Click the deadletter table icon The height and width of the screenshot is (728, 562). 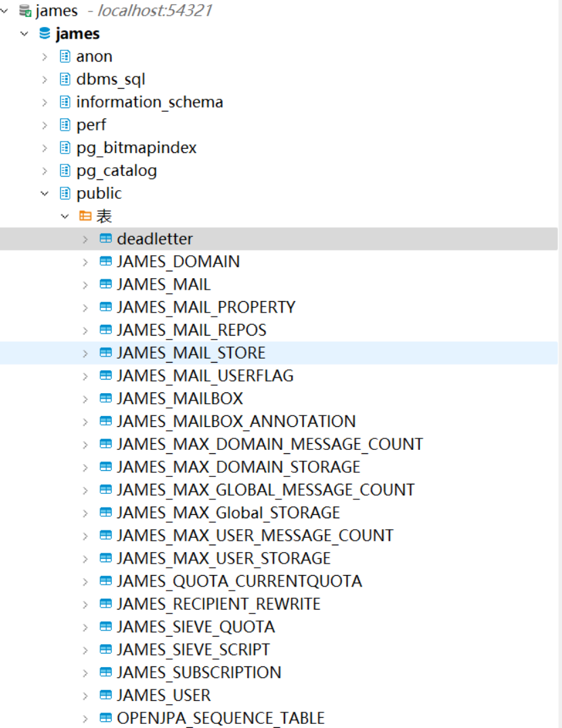pos(106,239)
